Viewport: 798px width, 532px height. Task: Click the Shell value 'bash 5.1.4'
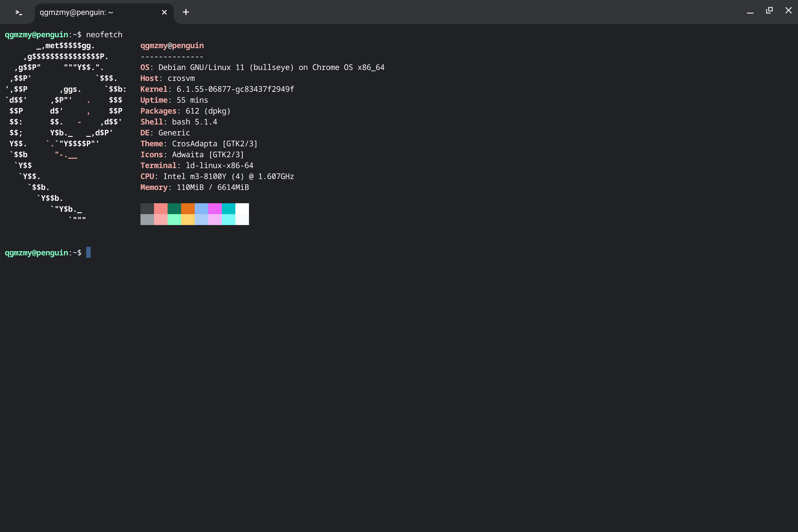tap(194, 122)
